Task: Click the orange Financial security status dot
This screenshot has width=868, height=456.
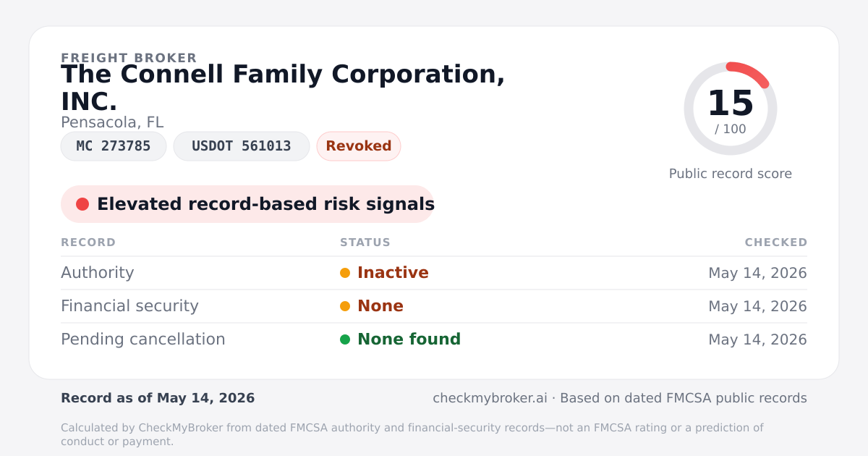Action: 345,306
